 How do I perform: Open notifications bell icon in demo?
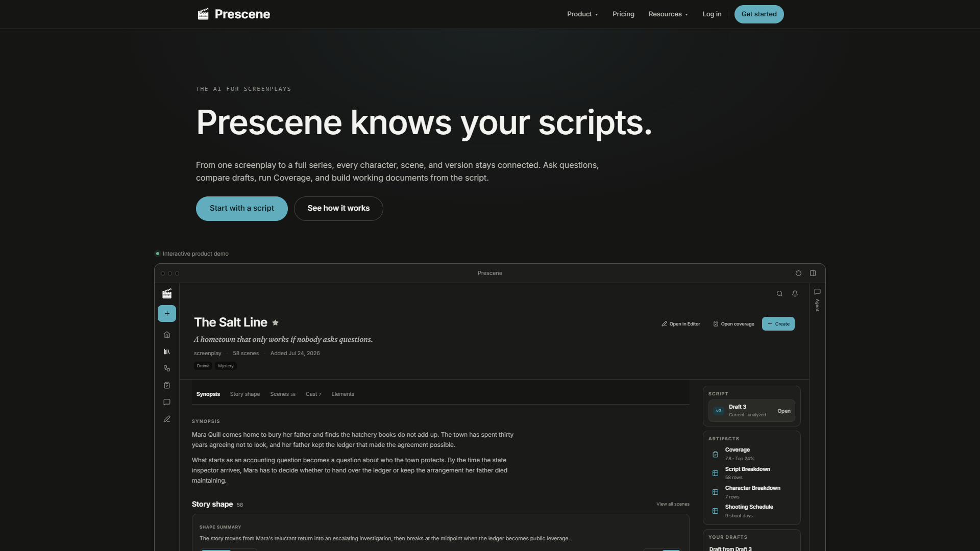(x=795, y=293)
